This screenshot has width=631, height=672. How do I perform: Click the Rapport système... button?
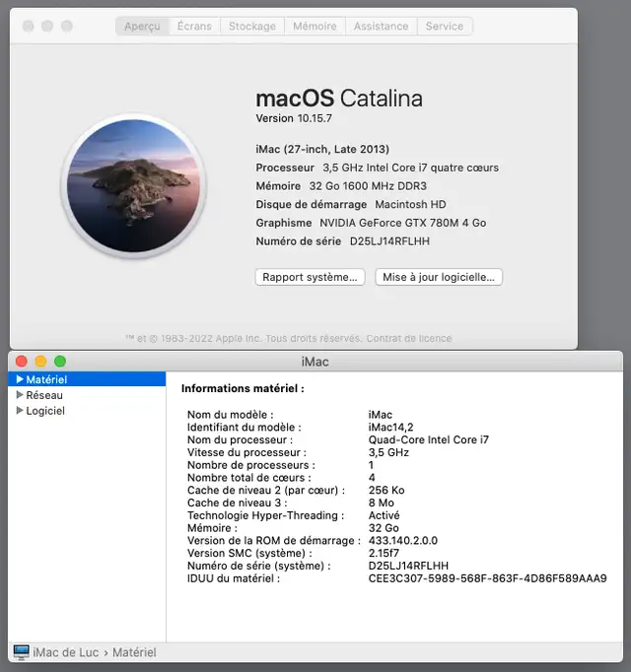pyautogui.click(x=311, y=277)
